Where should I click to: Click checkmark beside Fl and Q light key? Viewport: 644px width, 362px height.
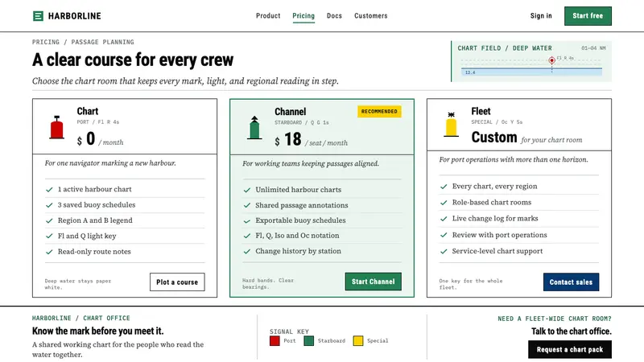[x=49, y=236]
